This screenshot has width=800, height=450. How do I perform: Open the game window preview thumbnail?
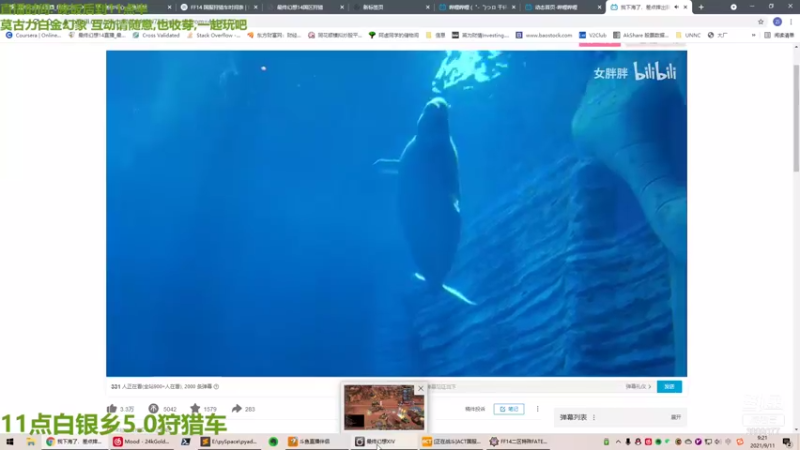[384, 407]
